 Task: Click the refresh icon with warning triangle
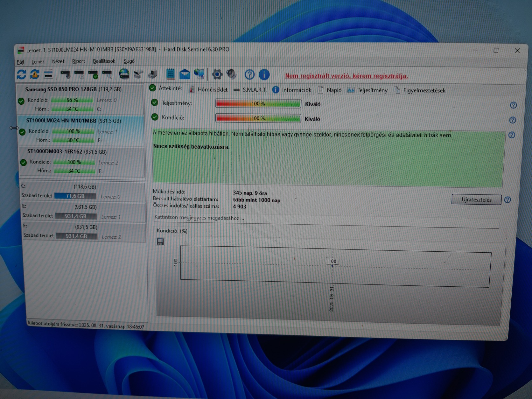pyautogui.click(x=35, y=74)
